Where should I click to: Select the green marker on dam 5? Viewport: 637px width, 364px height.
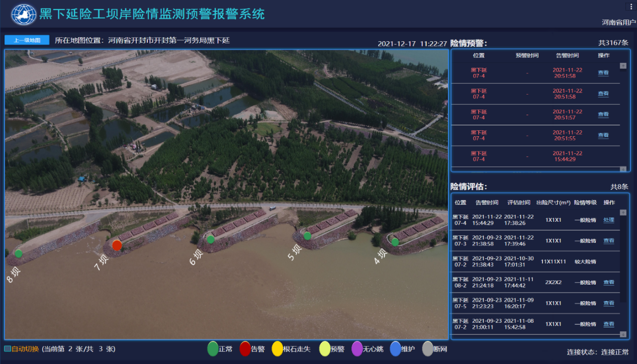[x=307, y=236]
